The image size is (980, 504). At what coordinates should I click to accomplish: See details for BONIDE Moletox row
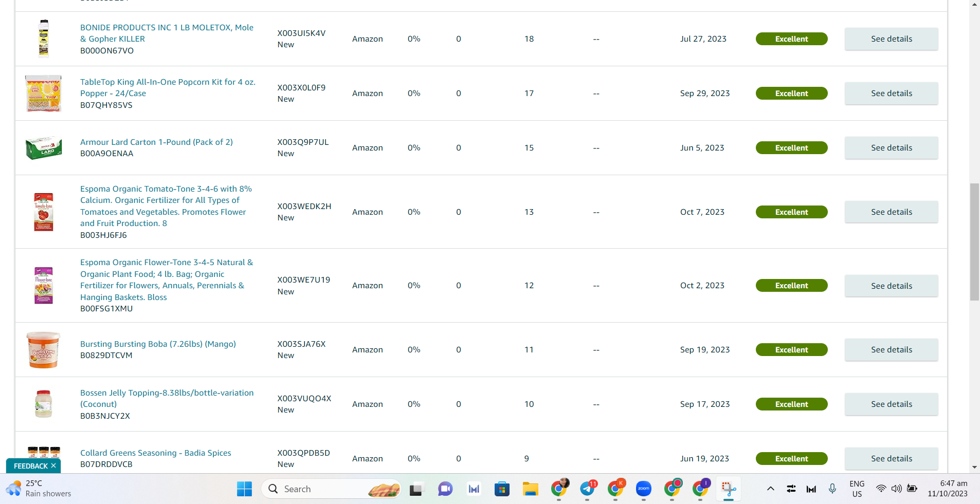[x=891, y=39]
